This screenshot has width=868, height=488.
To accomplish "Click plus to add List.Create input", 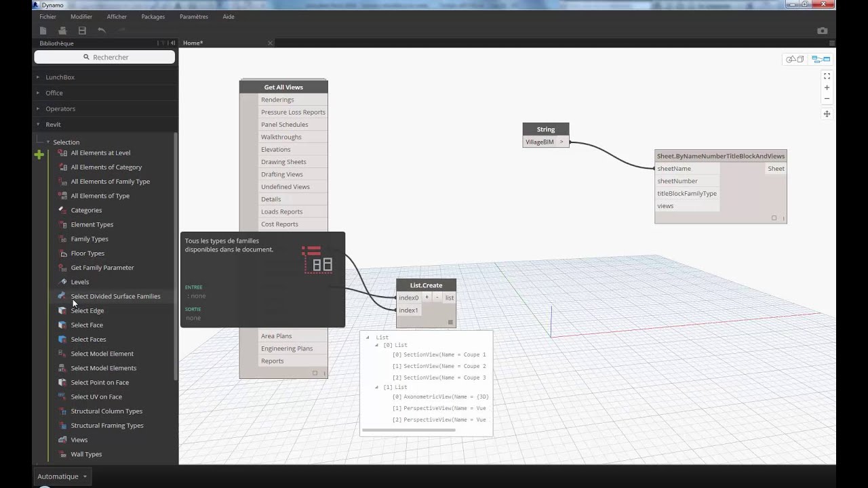I will click(427, 297).
